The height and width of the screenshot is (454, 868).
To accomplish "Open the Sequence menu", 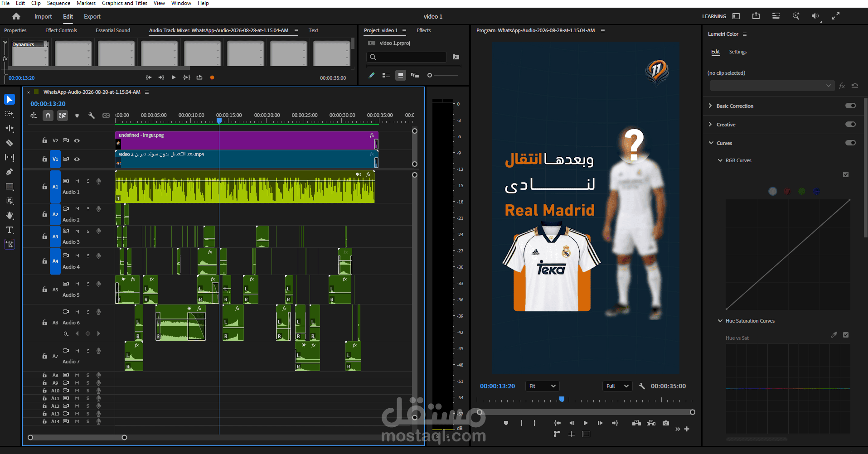I will [x=58, y=3].
